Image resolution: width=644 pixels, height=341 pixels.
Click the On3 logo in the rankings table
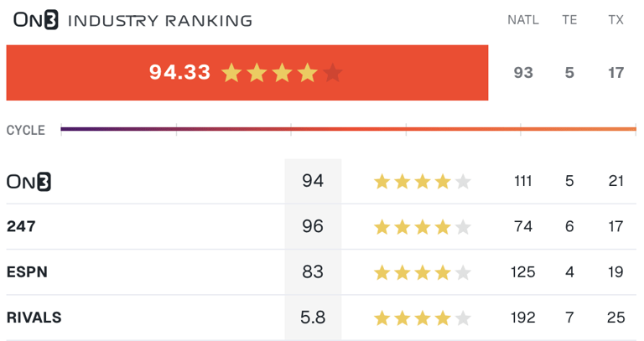click(29, 181)
